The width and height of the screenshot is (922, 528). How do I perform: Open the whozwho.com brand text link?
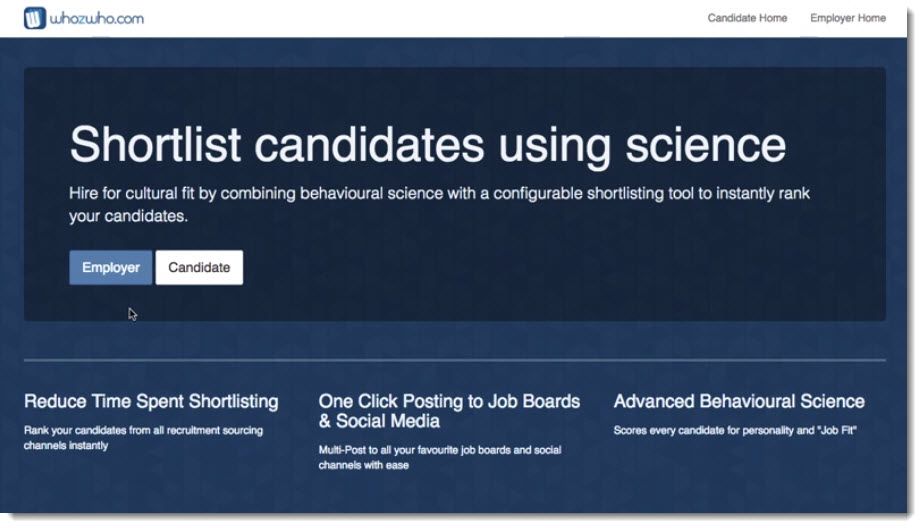pos(97,19)
